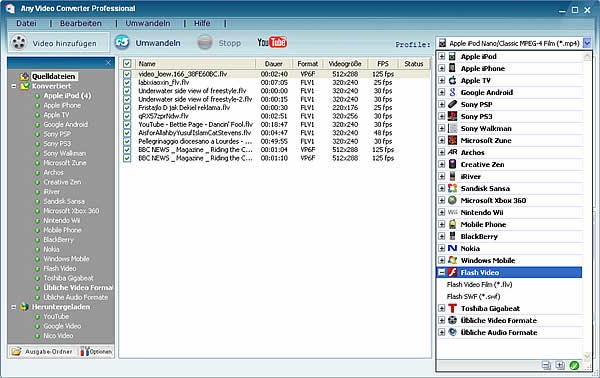Viewport: 600px width, 378px height.
Task: Click the Stopp button icon
Action: pyautogui.click(x=205, y=42)
